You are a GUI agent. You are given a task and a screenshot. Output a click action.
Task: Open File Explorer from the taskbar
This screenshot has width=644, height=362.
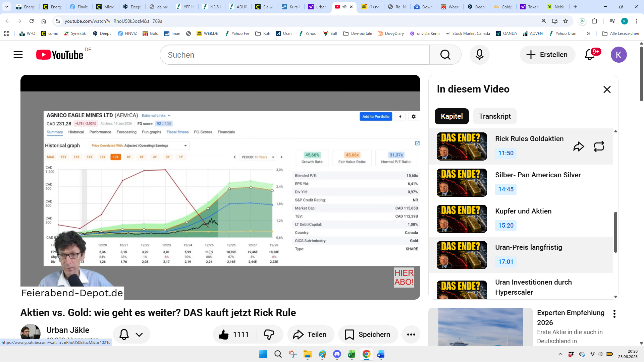(x=308, y=354)
